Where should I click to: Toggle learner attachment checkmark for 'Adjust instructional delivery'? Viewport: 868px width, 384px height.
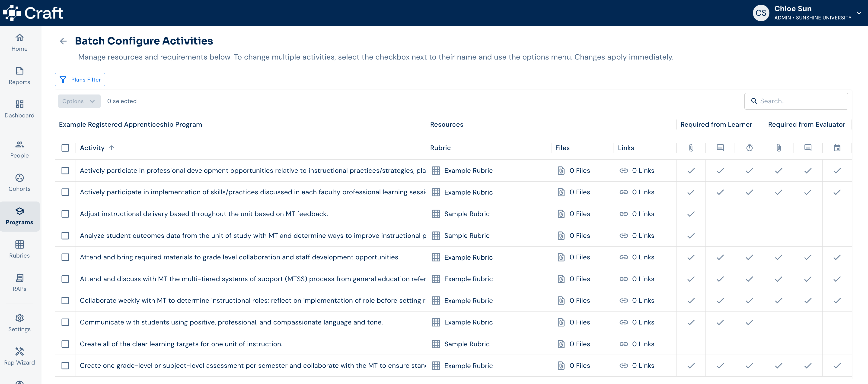[x=691, y=214]
